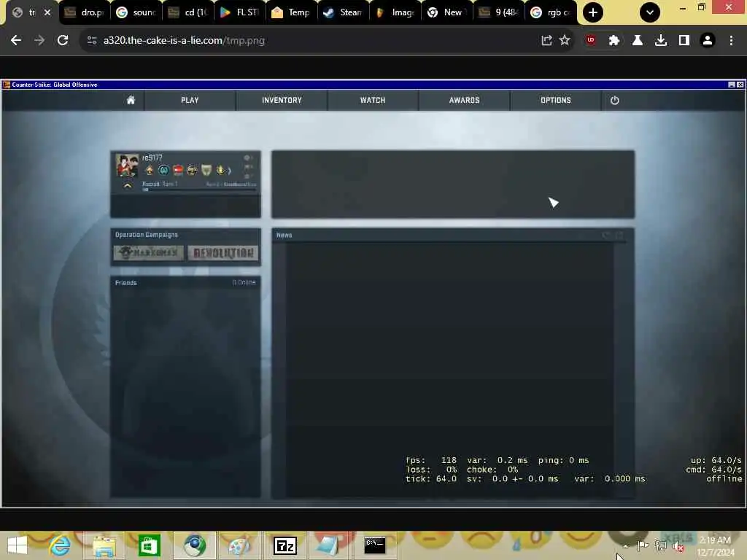The image size is (747, 560).
Task: Switch to the 'dro.p' tab
Action: pos(85,12)
